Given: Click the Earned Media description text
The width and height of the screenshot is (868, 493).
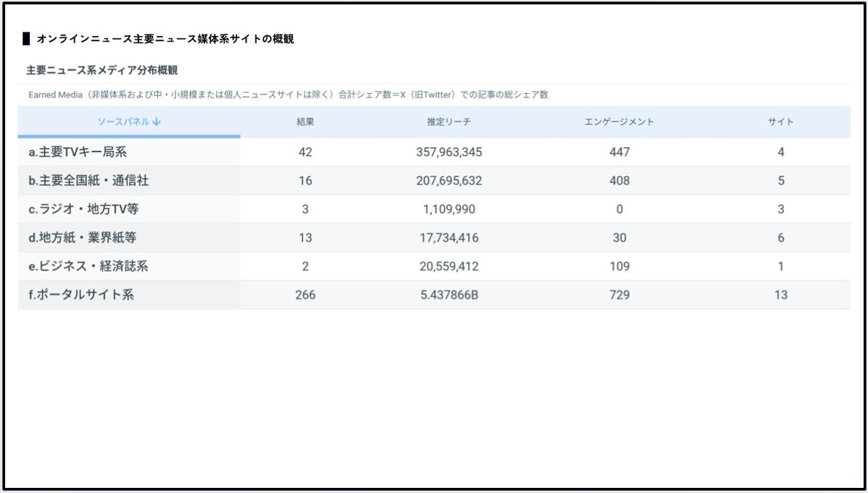Looking at the screenshot, I should point(288,94).
